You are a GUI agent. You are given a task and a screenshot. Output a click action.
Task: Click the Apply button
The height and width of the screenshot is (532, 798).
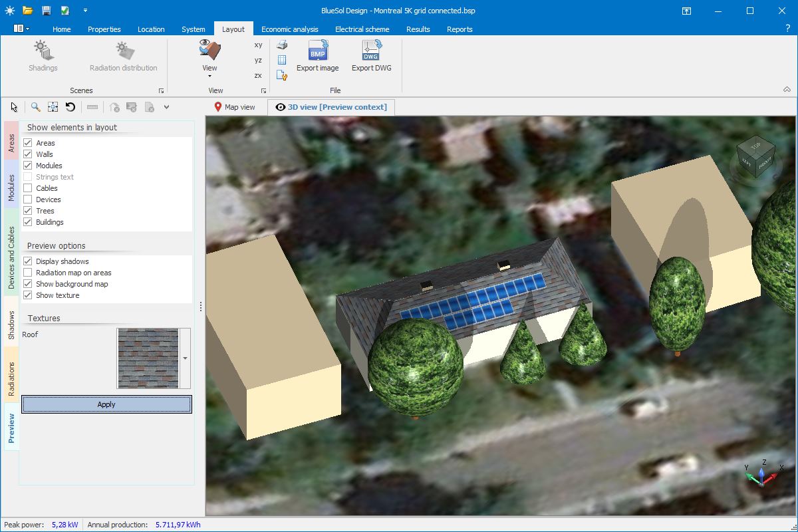coord(106,404)
